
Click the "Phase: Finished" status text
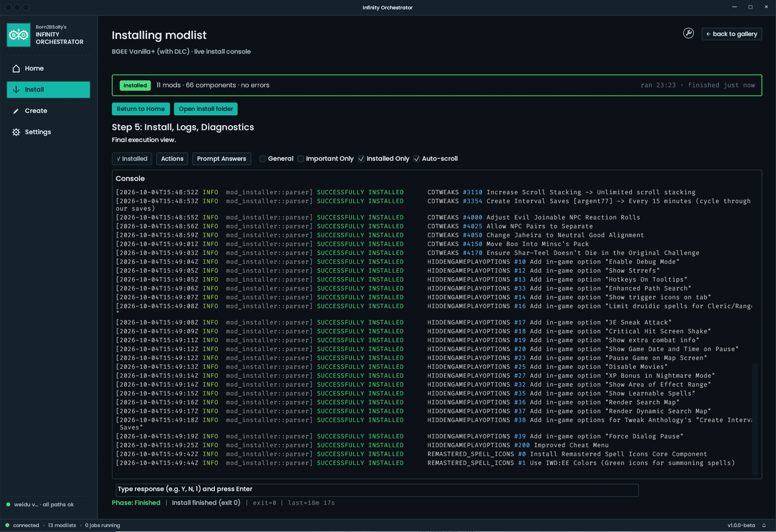coord(136,503)
